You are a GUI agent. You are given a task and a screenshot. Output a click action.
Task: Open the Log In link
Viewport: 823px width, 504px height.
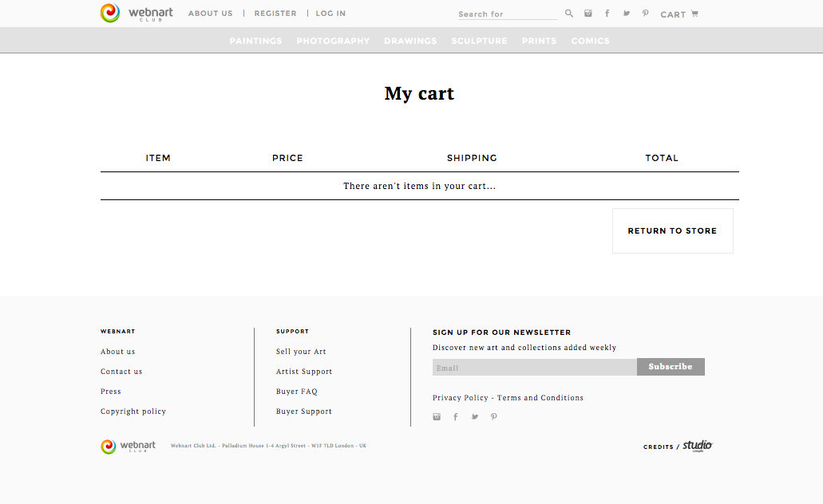click(330, 14)
